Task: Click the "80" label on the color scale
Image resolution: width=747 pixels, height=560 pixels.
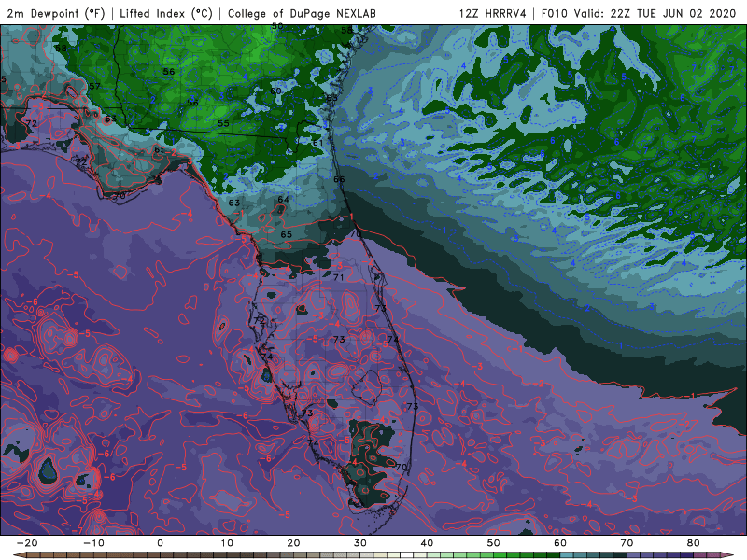Action: tap(694, 543)
